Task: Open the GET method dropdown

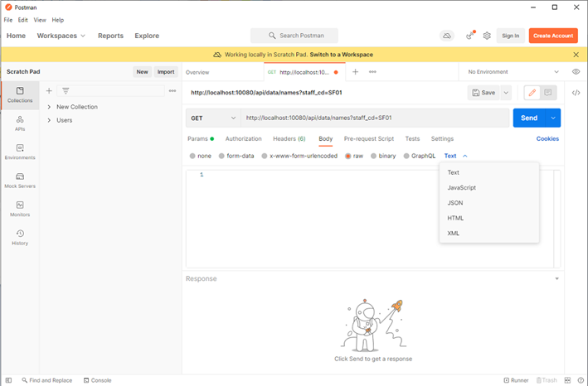Action: 213,118
